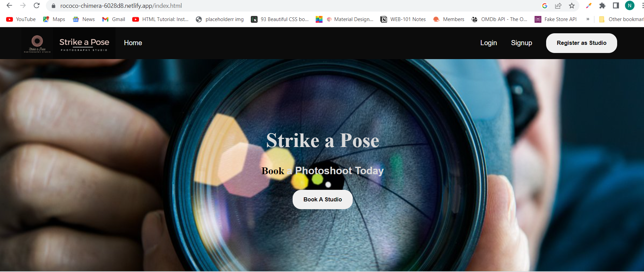Screen dimensions: 644x272
Task: Click the padlock site info icon
Action: tap(53, 6)
